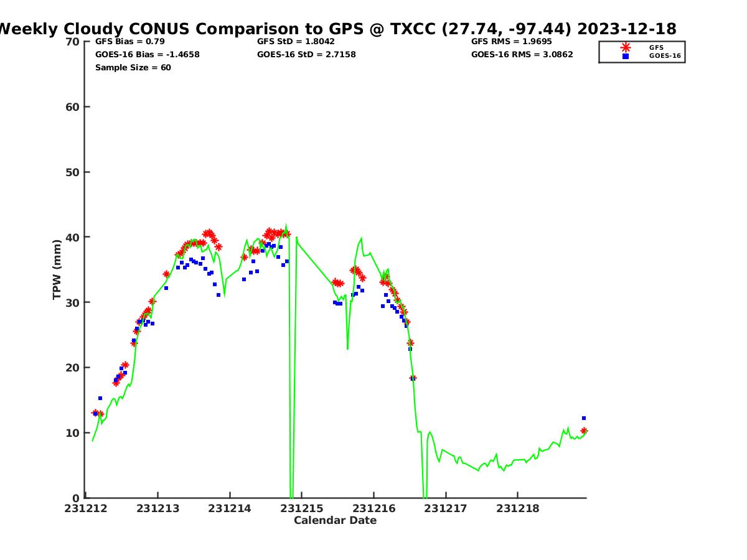Click the 'GFS StD = 1.8042' text
Image resolution: width=747 pixels, height=560 pixels.
[x=296, y=42]
